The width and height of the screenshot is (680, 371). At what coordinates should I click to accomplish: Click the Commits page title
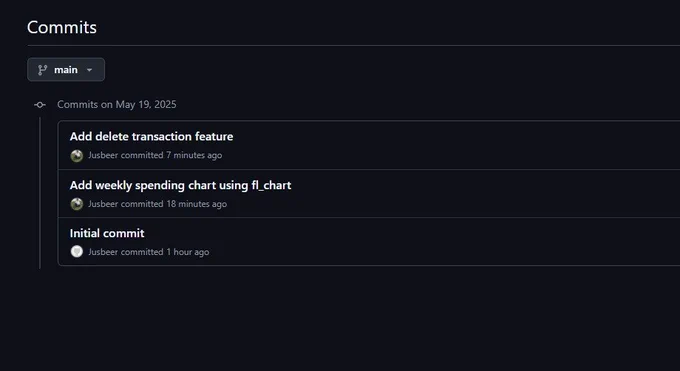point(62,27)
